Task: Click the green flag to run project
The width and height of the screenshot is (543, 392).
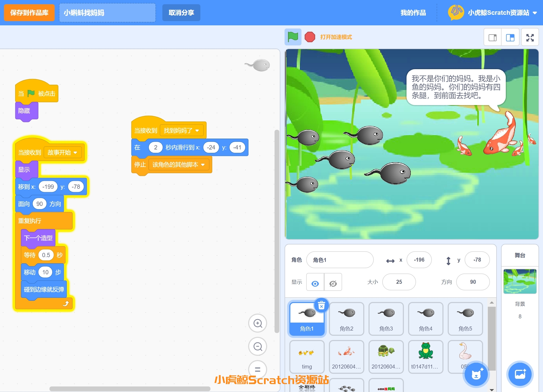Action: [293, 37]
